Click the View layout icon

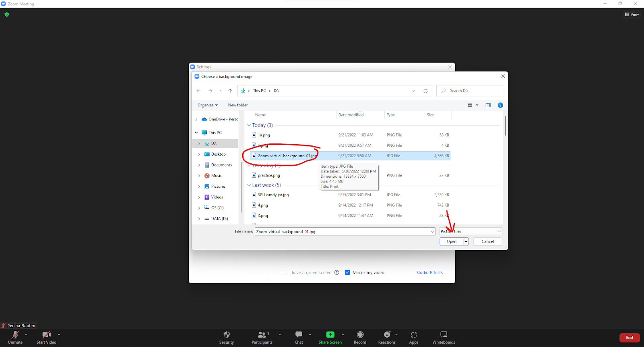click(627, 15)
